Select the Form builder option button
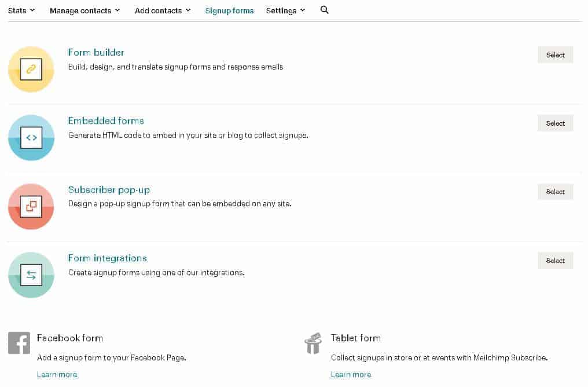This screenshot has height=387, width=588. point(555,55)
